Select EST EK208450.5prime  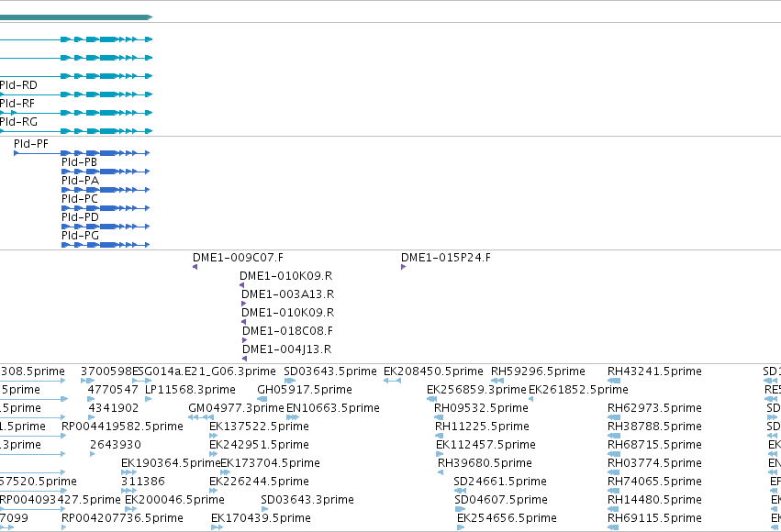coord(433,371)
